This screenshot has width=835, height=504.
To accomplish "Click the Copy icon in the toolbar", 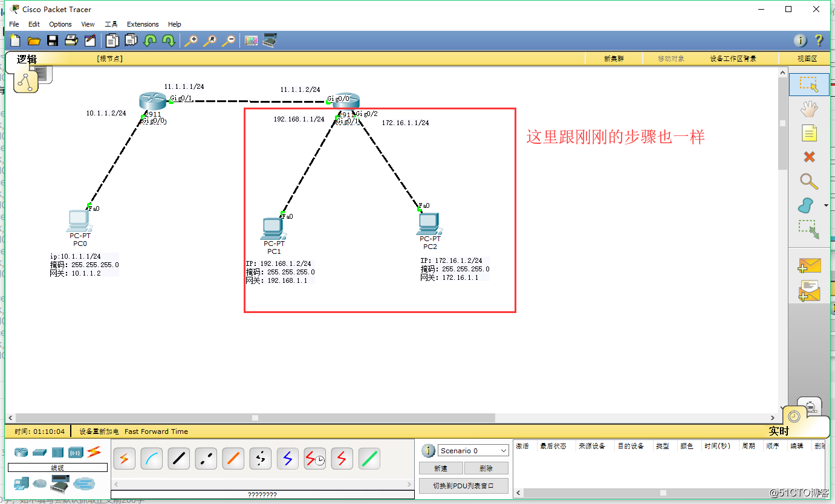I will (x=112, y=41).
